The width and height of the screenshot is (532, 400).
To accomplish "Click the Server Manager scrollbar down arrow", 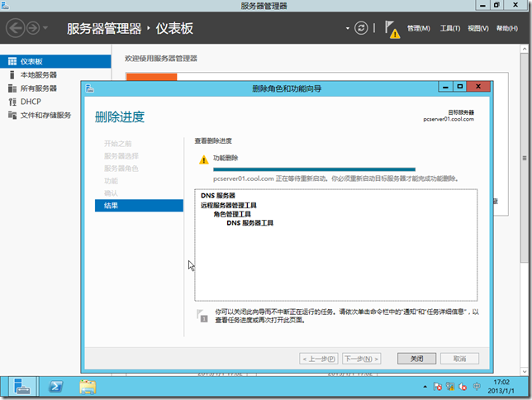I will pos(525,371).
